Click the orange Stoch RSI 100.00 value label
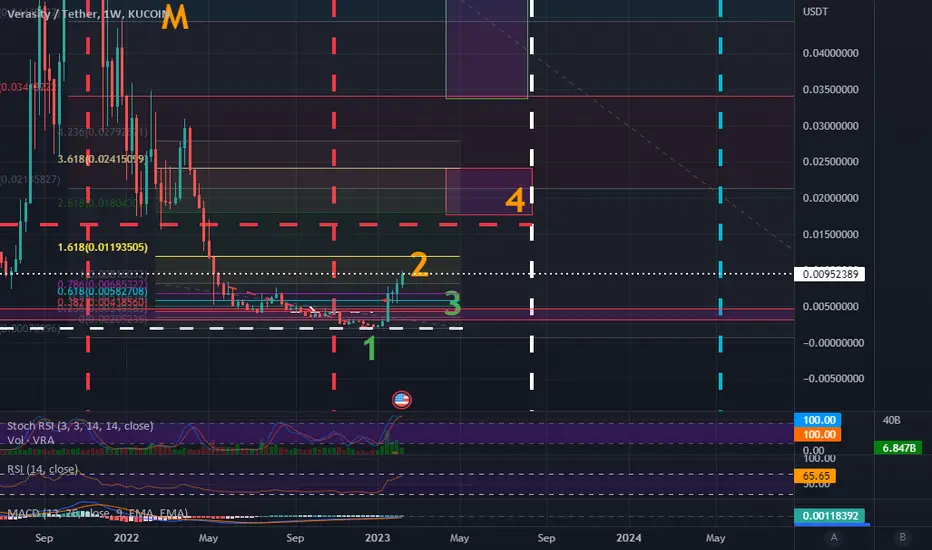The height and width of the screenshot is (550, 932). (x=818, y=434)
